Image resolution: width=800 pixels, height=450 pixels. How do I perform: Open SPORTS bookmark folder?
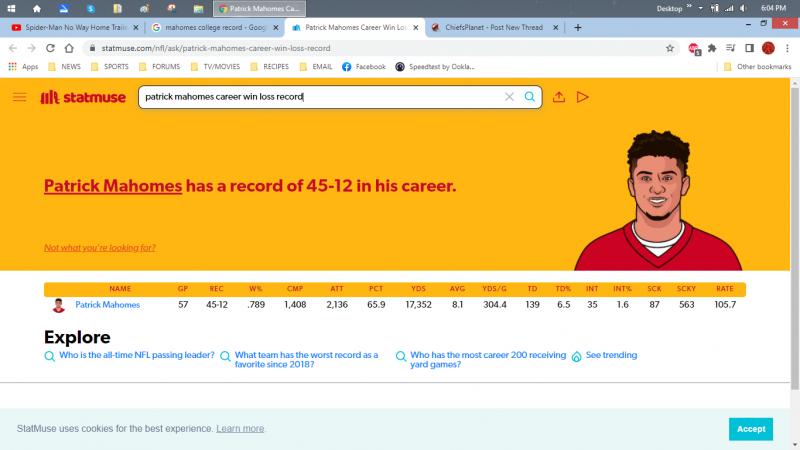[110, 67]
